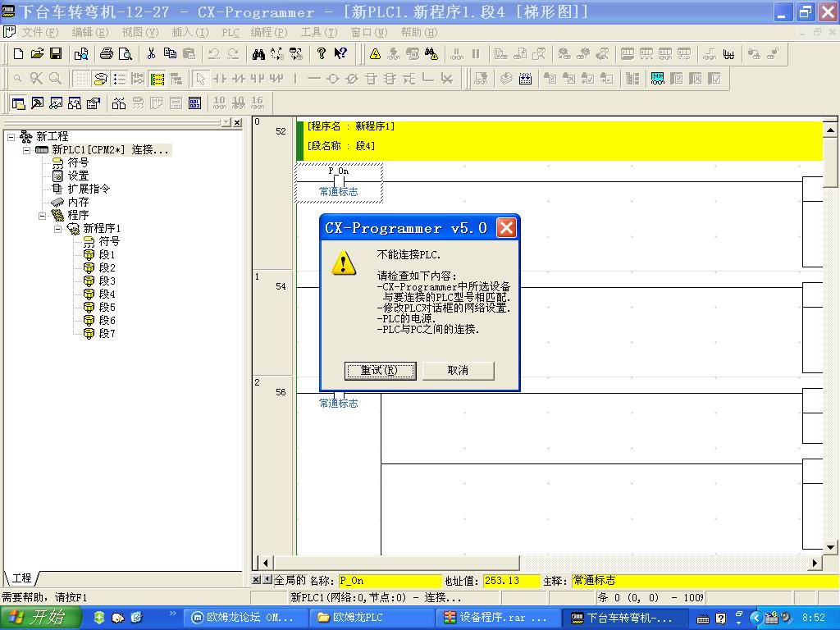Click the context help arrow icon
The height and width of the screenshot is (630, 840).
click(x=340, y=53)
